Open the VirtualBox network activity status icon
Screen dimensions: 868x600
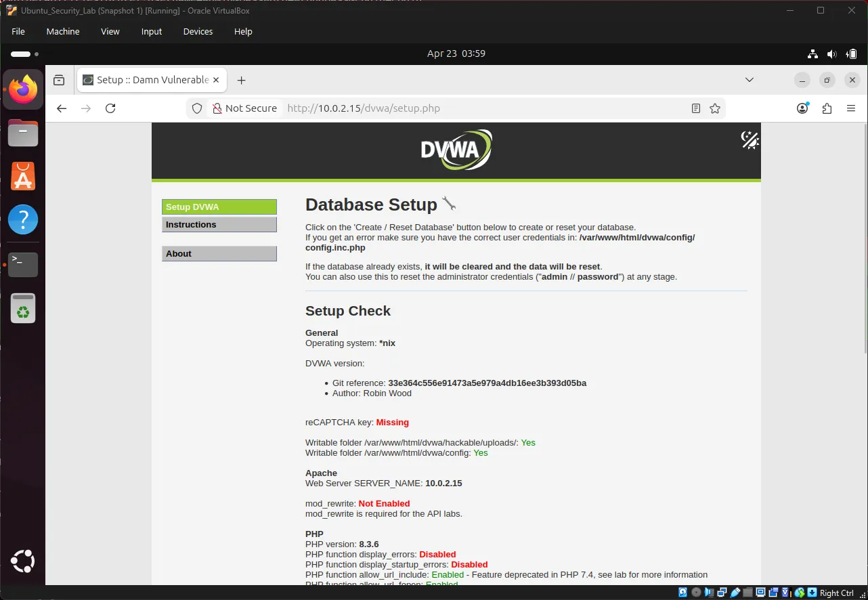click(722, 593)
